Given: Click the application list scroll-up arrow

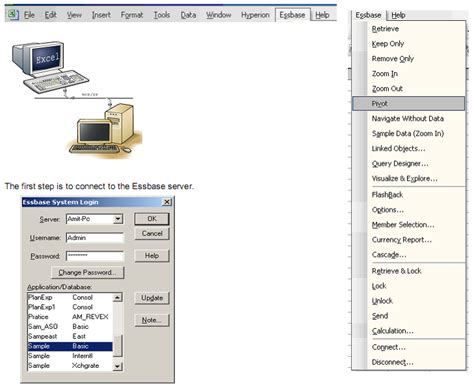Looking at the screenshot, I should point(118,297).
